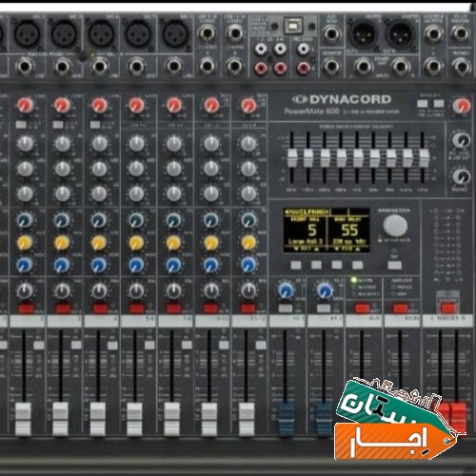Click the TAP button under the parameter knob
This screenshot has width=476, height=476.
(395, 265)
